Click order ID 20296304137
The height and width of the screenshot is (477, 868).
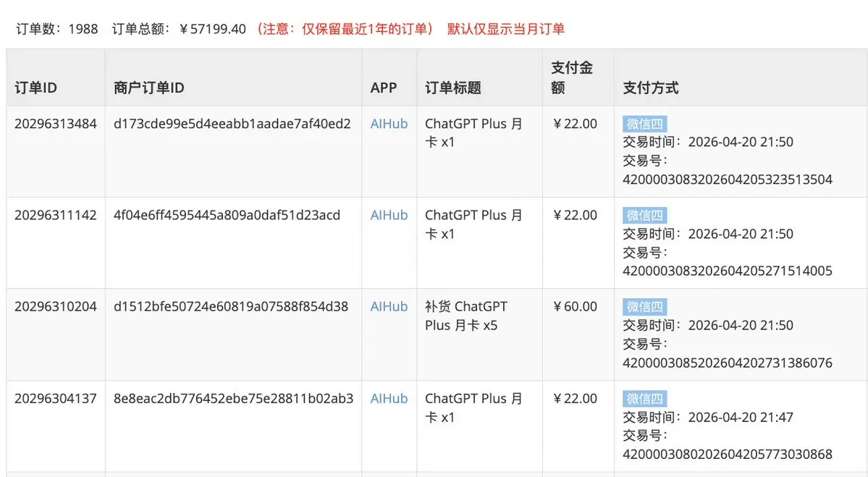pyautogui.click(x=55, y=398)
